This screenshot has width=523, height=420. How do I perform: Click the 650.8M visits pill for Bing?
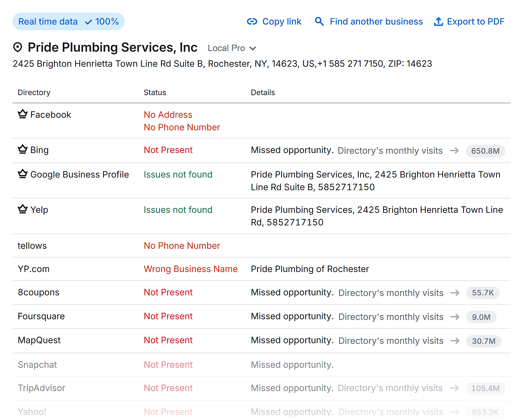[x=485, y=151]
